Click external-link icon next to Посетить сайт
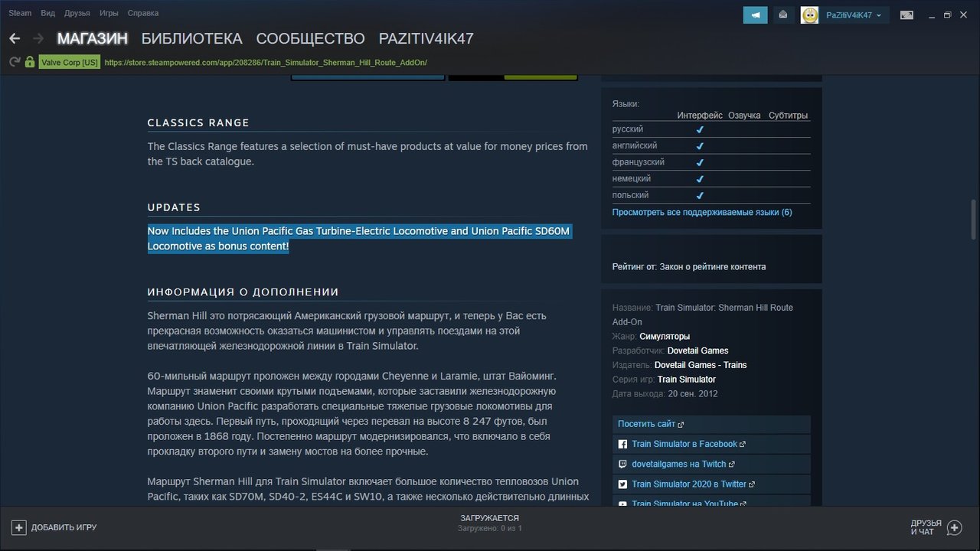Viewport: 980px width, 551px height. [x=681, y=425]
